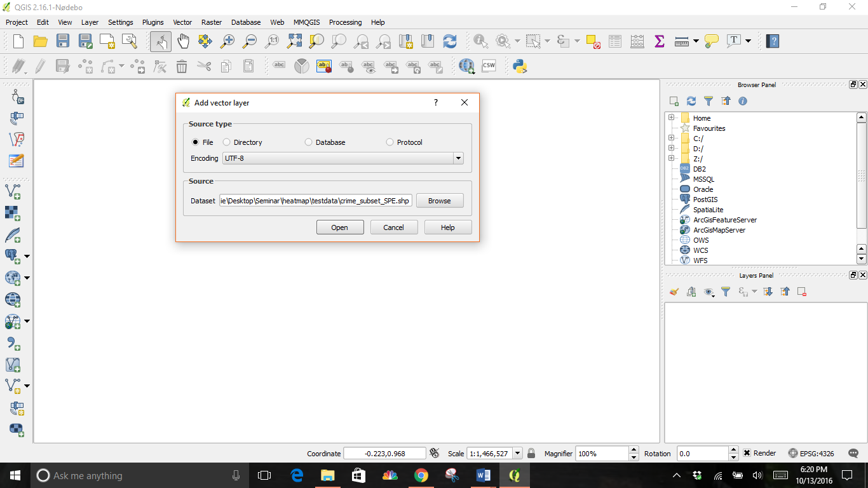Click the Identify Features tool
The height and width of the screenshot is (488, 868).
(x=480, y=41)
